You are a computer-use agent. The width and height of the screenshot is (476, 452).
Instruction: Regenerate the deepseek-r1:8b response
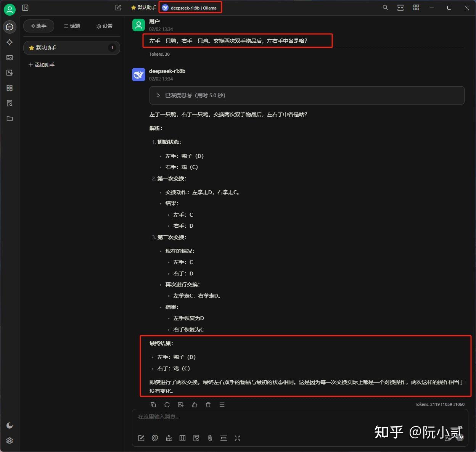167,405
